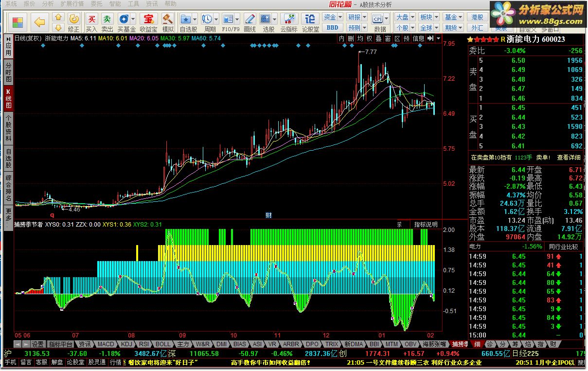Open the 资金 dropdown
Image resolution: width=588 pixels, height=371 pixels.
[332, 18]
